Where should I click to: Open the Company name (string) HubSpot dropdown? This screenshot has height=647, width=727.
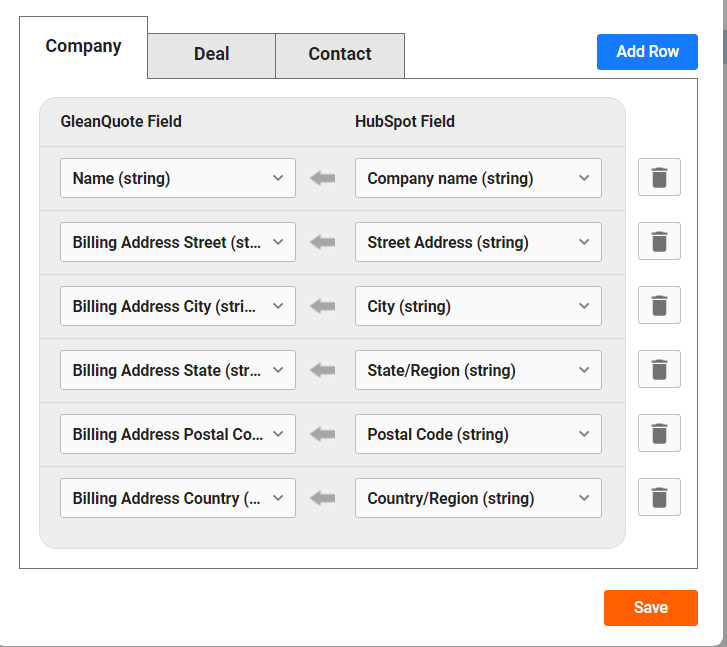(x=478, y=178)
